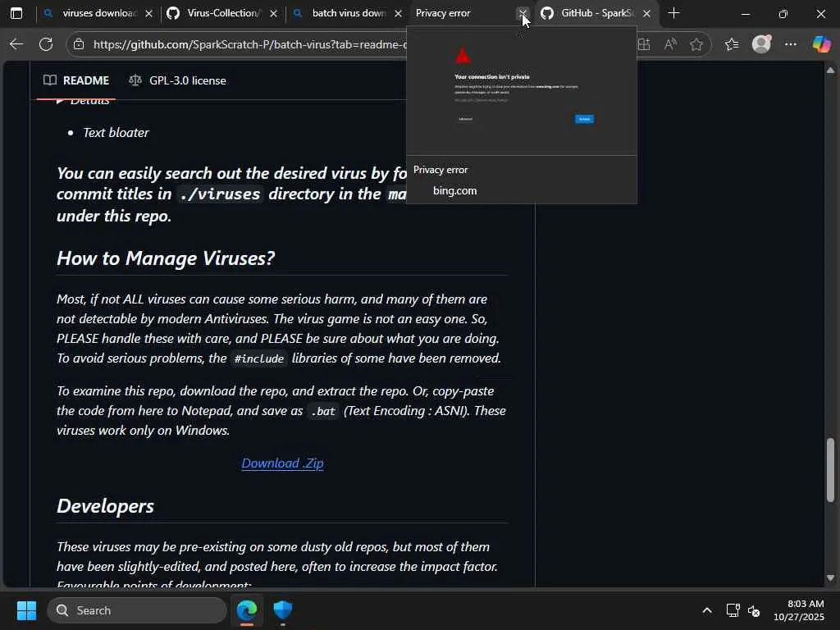Open split screen icon in toolbar

click(643, 44)
